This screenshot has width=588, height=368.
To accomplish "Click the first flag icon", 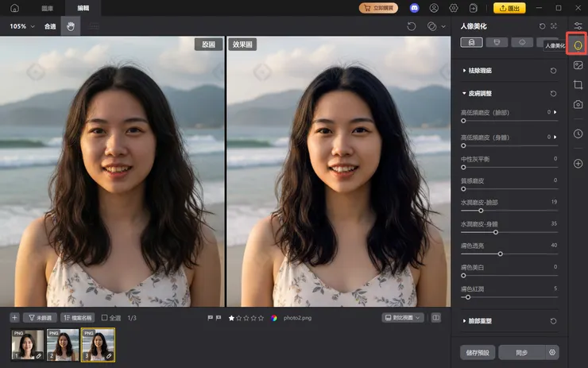I will point(210,318).
